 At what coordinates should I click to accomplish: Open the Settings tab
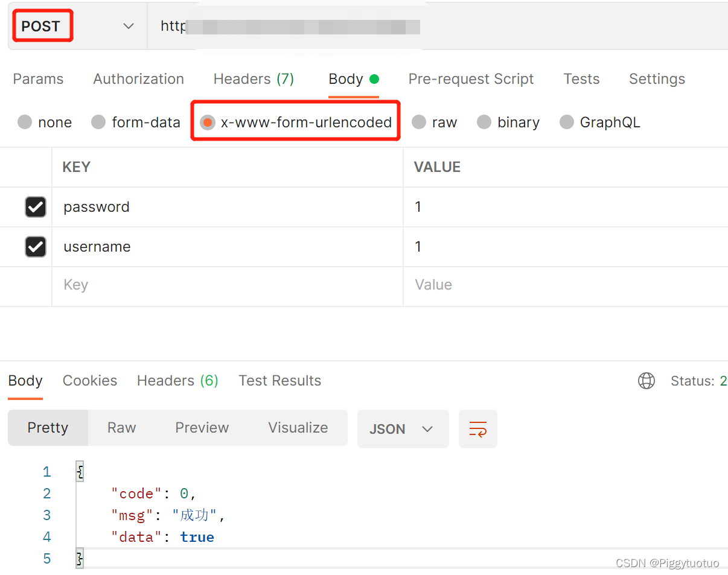point(657,79)
